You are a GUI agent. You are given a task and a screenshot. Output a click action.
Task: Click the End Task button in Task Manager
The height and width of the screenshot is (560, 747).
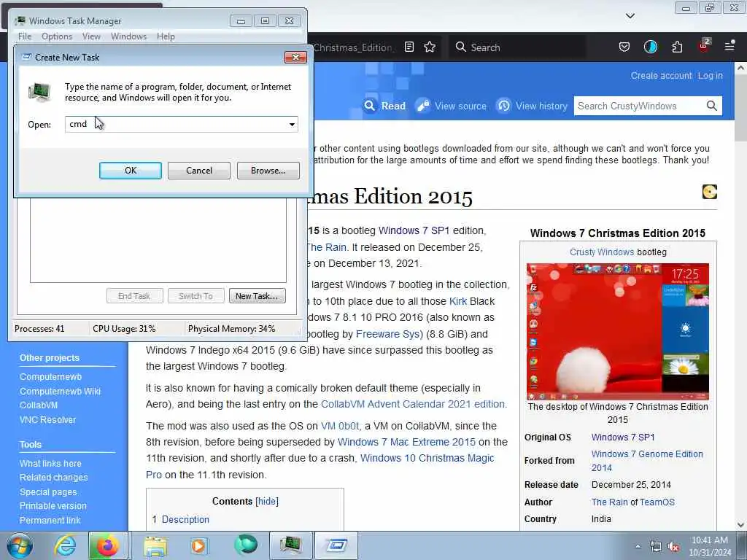[x=134, y=296]
